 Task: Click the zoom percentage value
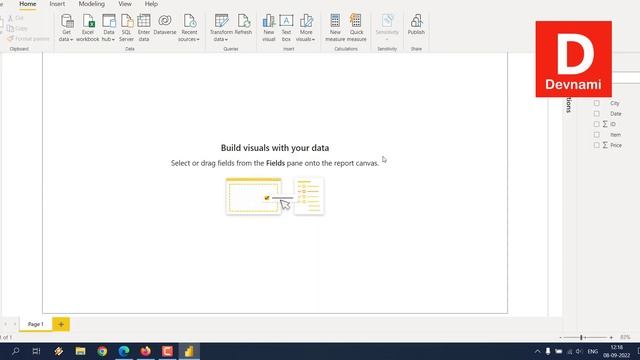point(625,338)
